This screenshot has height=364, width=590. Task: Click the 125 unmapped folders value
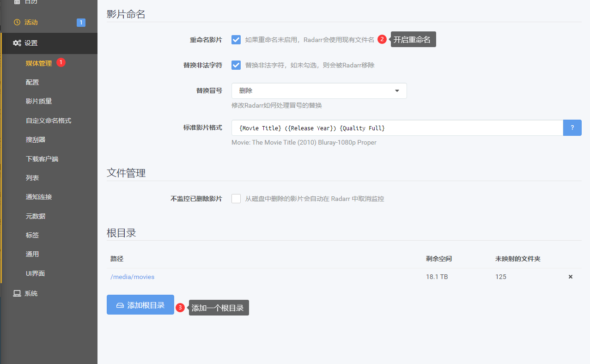501,277
